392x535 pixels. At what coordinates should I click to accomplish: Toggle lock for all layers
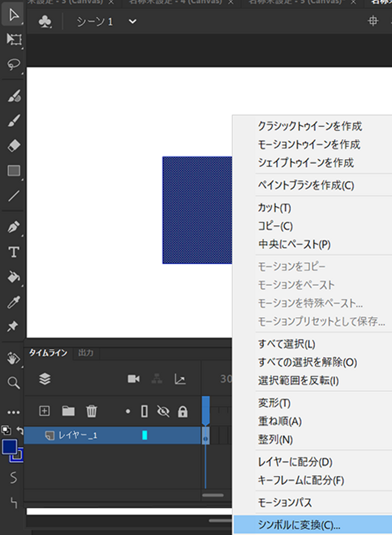183,411
